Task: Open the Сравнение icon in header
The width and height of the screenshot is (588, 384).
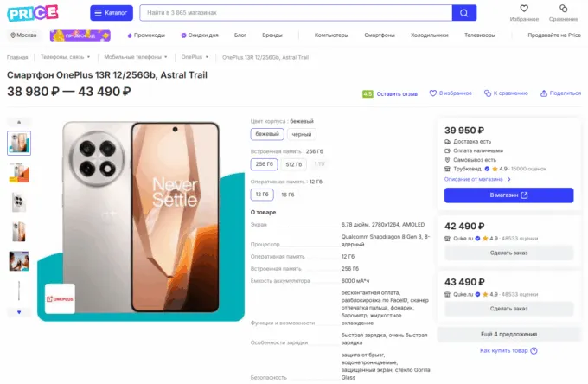Action: [563, 9]
